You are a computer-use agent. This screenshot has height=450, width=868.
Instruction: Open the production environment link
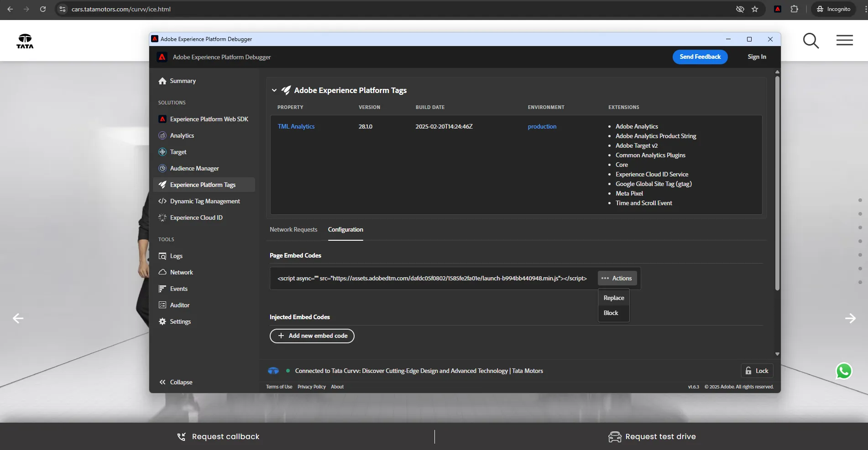(542, 126)
